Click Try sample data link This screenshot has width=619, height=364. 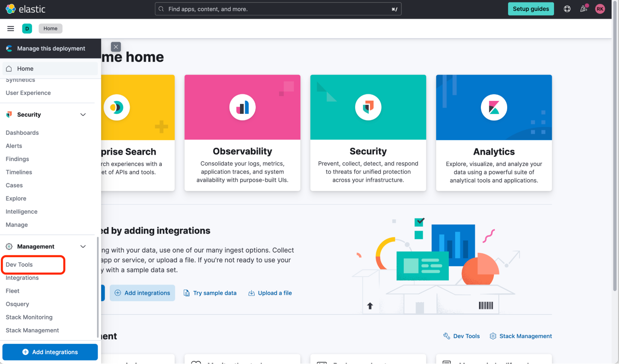[x=210, y=293]
